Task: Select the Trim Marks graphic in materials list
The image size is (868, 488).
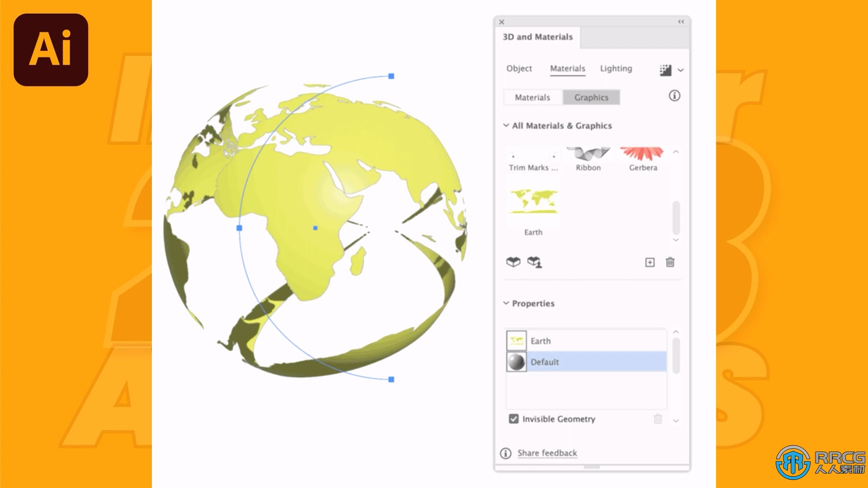Action: (x=533, y=153)
